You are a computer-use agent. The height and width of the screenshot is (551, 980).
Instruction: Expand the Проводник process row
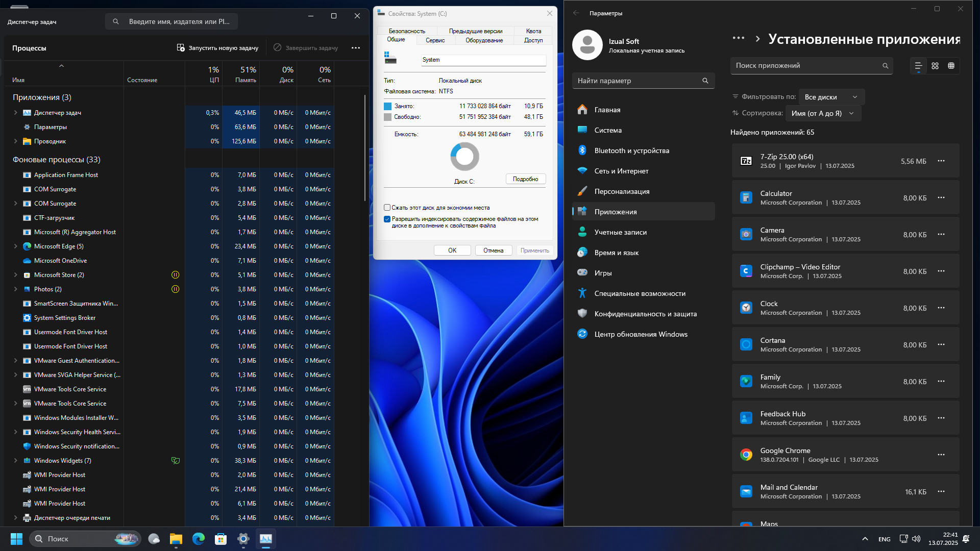click(x=15, y=141)
